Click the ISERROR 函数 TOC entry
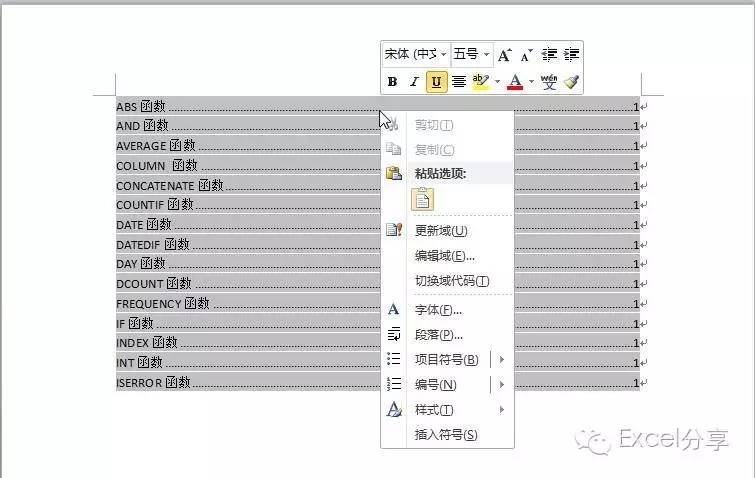 pos(153,383)
